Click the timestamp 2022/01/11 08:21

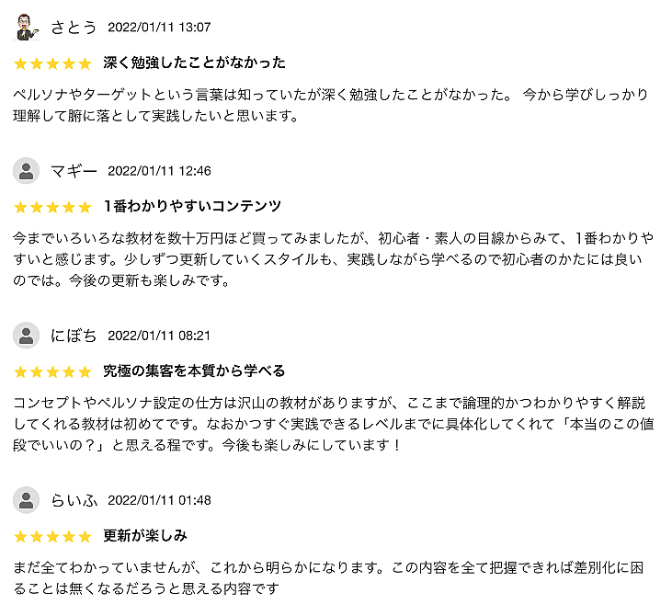(x=159, y=336)
